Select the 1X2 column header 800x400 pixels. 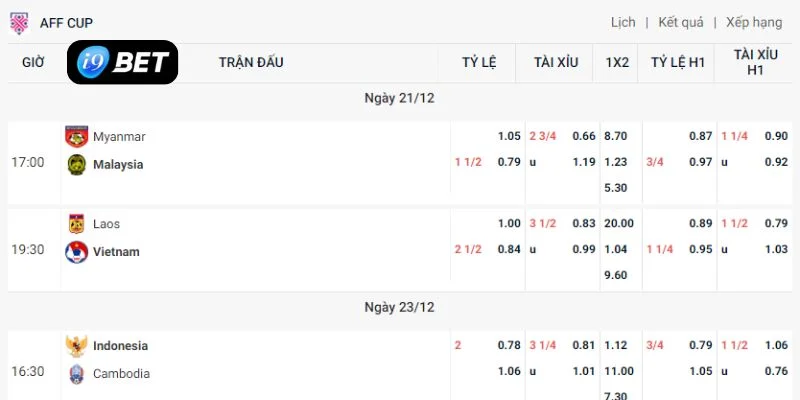point(617,63)
